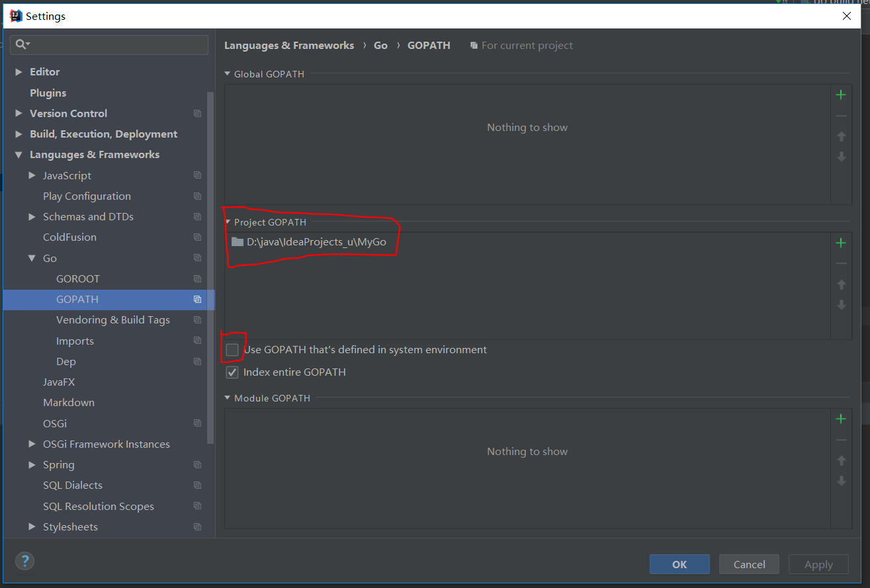
Task: Select ColdFusion in settings tree
Action: pyautogui.click(x=69, y=237)
